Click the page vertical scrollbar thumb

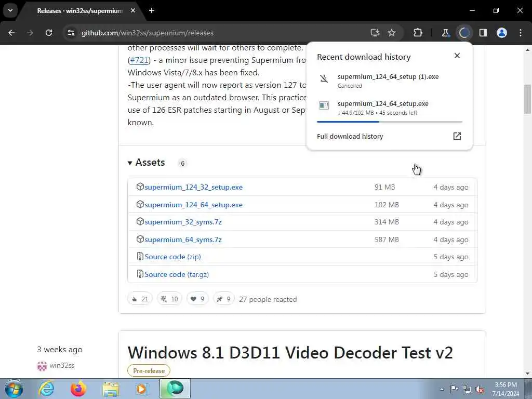(x=528, y=99)
